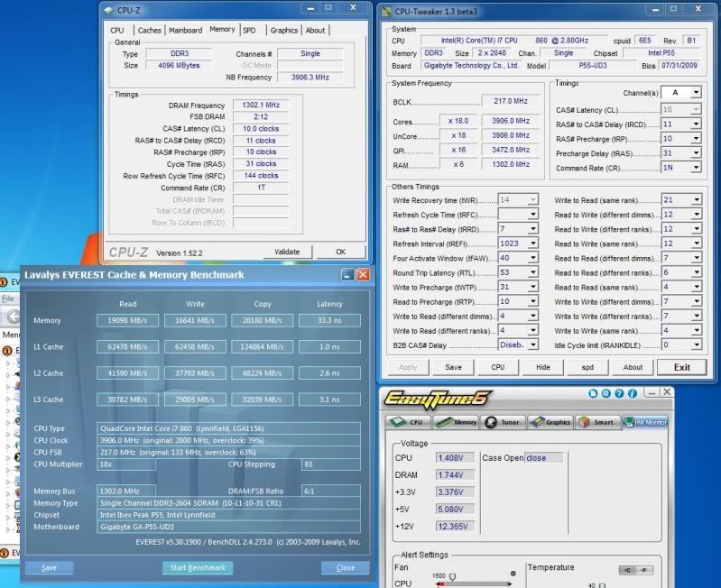721x588 pixels.
Task: Click the EasyTune6 info 'i' icon
Action: (x=633, y=393)
